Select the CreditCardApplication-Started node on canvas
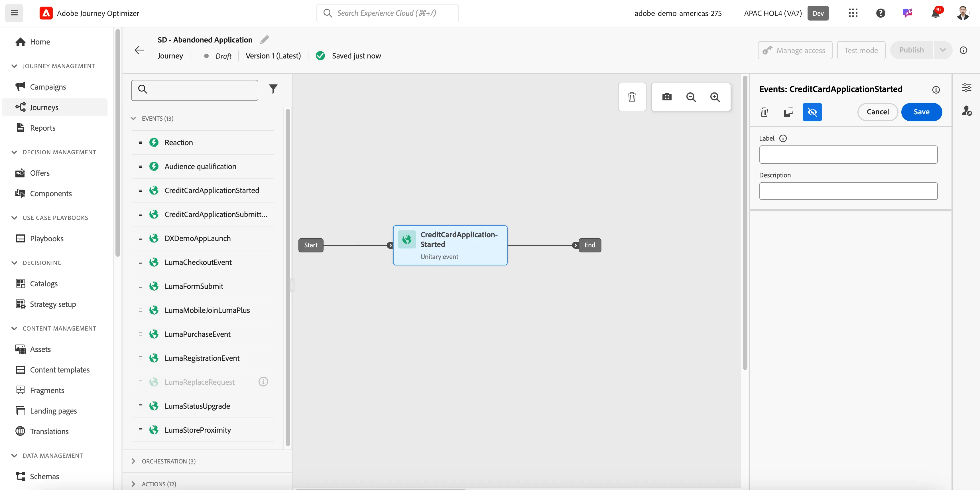Viewport: 980px width, 490px height. point(450,245)
